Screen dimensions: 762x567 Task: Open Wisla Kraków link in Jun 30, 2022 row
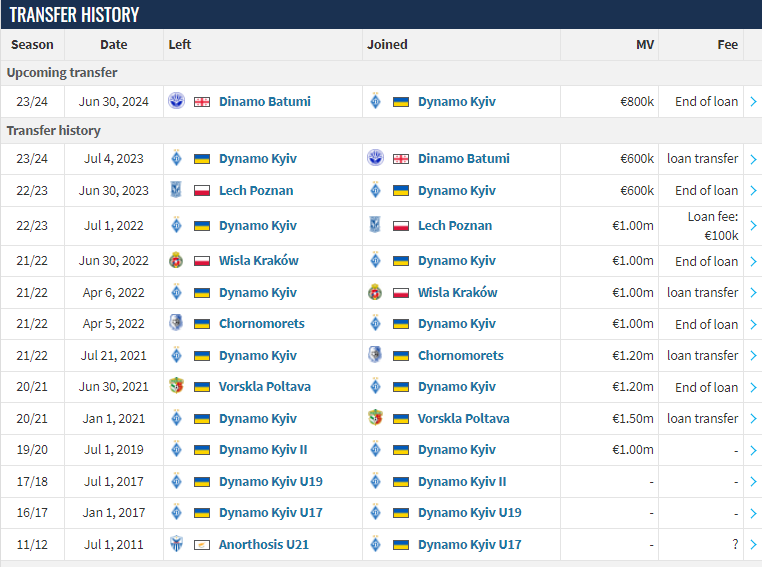pyautogui.click(x=259, y=260)
